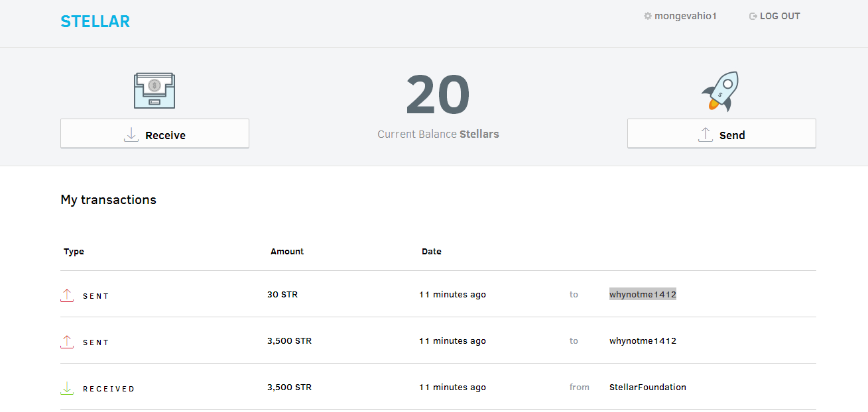
Task: Open the STELLAR home logo link
Action: point(95,21)
